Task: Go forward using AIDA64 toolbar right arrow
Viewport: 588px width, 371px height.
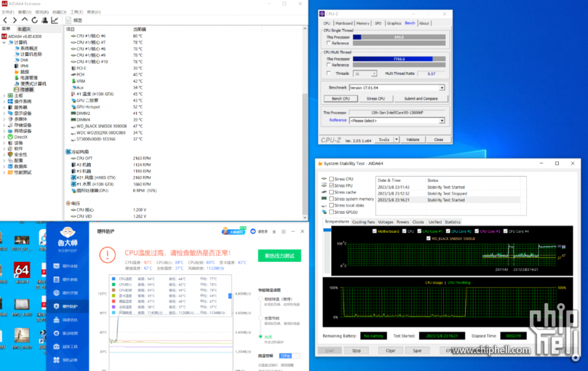Action: [x=14, y=20]
